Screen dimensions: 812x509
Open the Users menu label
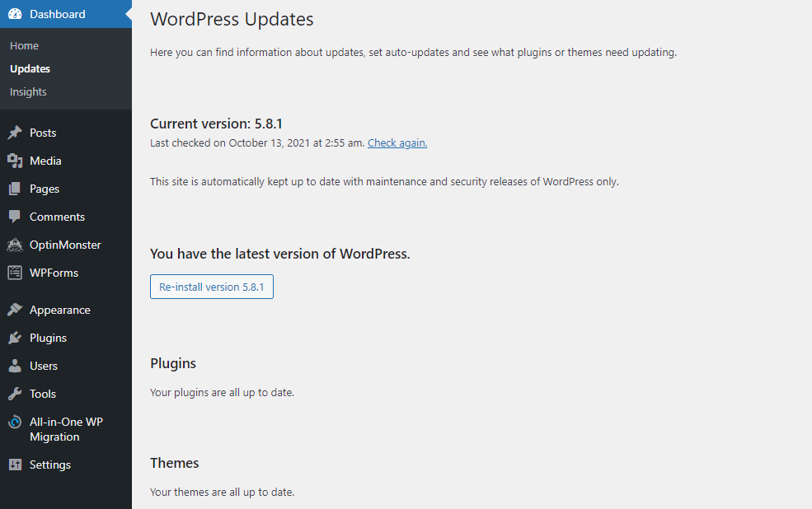pyautogui.click(x=44, y=366)
